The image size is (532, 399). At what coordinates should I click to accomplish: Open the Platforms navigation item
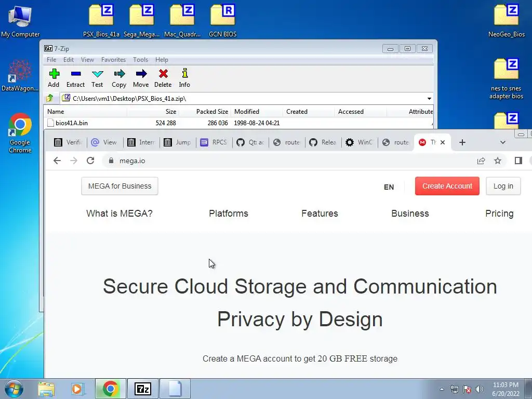click(229, 214)
